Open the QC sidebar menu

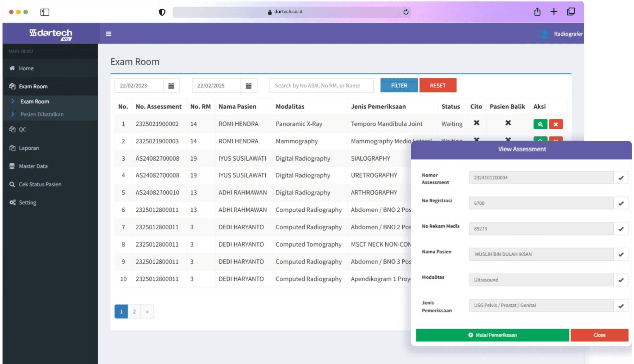[50, 129]
